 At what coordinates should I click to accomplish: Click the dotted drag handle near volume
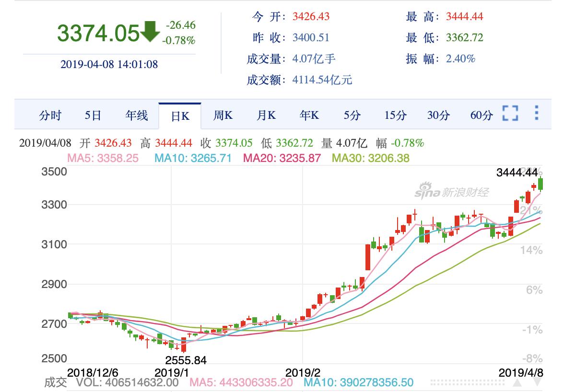(x=468, y=383)
